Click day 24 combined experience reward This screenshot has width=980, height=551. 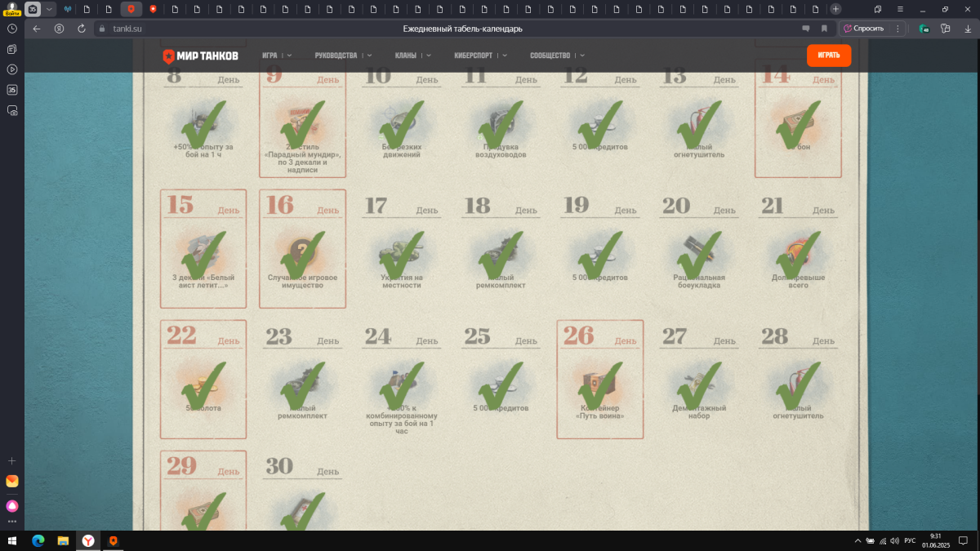[x=402, y=380]
